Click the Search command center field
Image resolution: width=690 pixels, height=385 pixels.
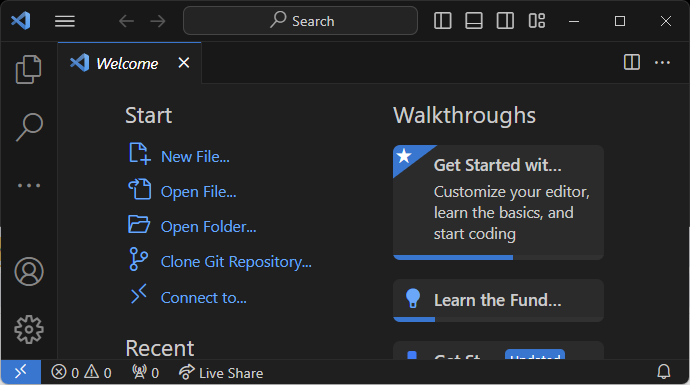tap(301, 21)
